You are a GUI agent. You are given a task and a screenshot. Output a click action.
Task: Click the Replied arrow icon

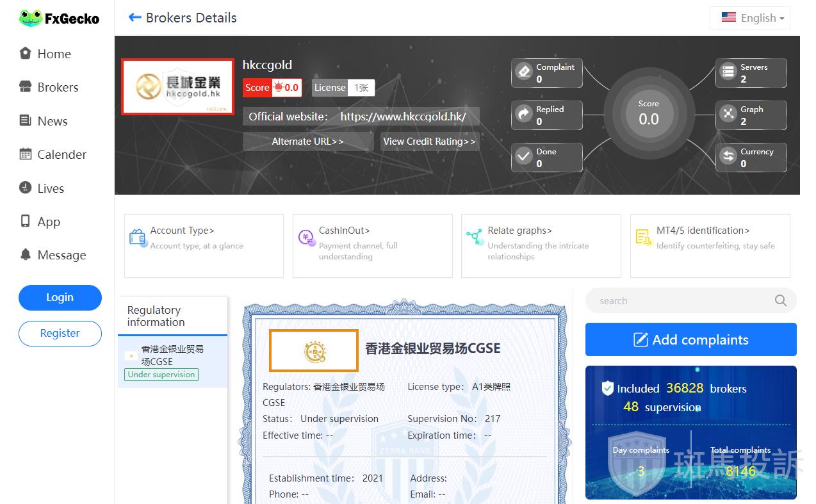tap(525, 115)
